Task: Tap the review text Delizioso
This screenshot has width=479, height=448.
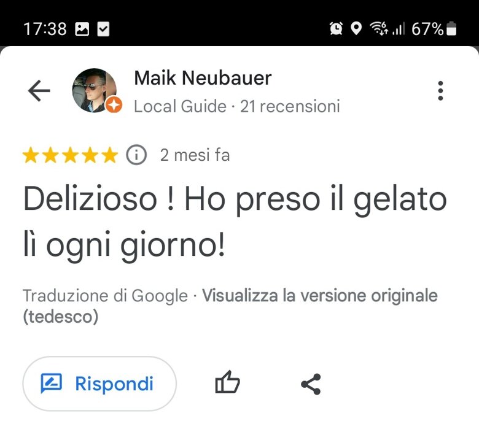Action: (90, 199)
